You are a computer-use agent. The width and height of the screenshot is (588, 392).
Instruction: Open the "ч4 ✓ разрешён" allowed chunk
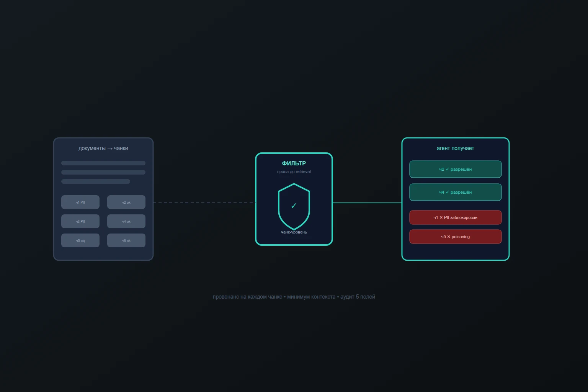(x=456, y=192)
